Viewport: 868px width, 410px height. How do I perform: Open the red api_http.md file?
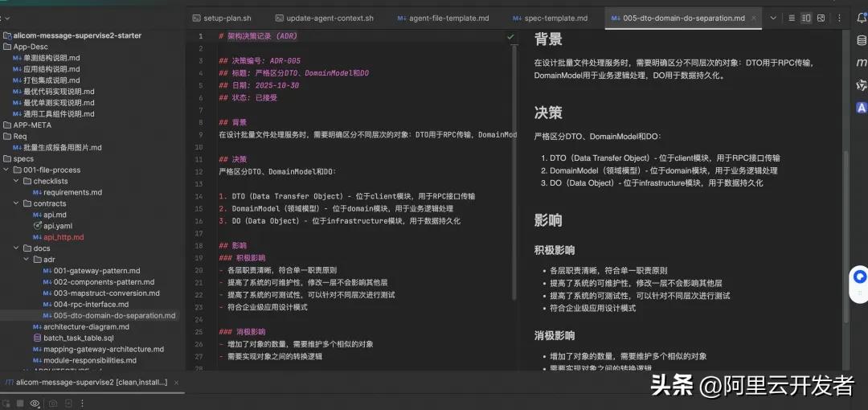tap(59, 237)
